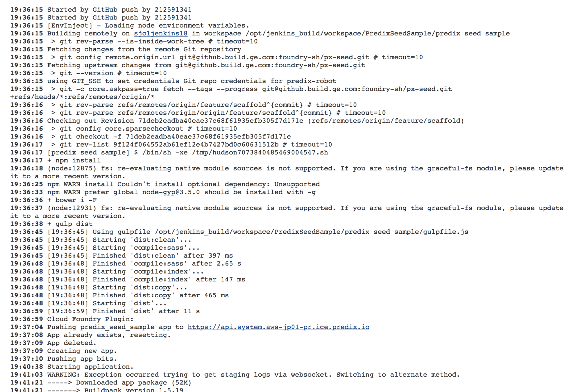Click the 'Using gulpfile' log line
The height and width of the screenshot is (392, 574).
click(x=239, y=232)
